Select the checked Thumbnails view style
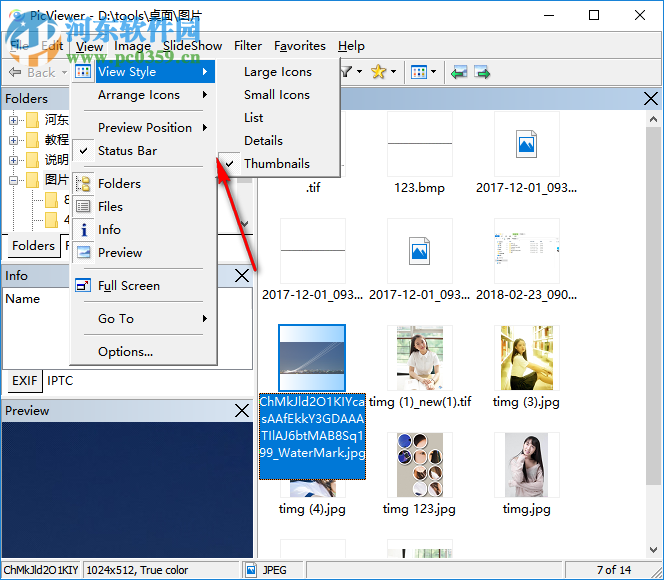Image resolution: width=664 pixels, height=580 pixels. coord(279,163)
